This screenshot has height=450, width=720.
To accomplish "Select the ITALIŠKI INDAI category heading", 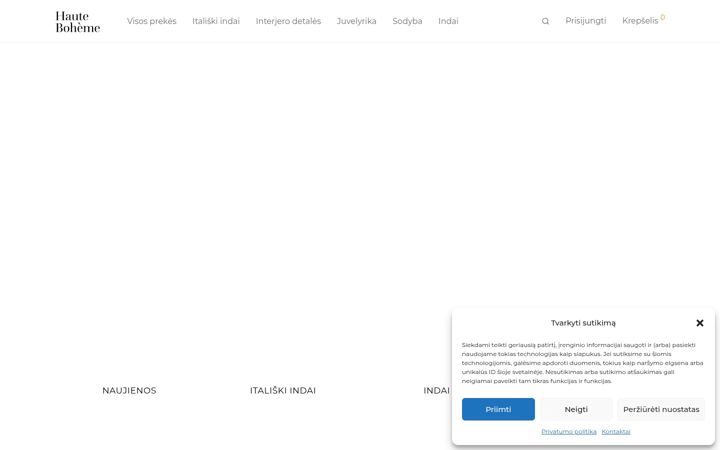I will tap(283, 391).
